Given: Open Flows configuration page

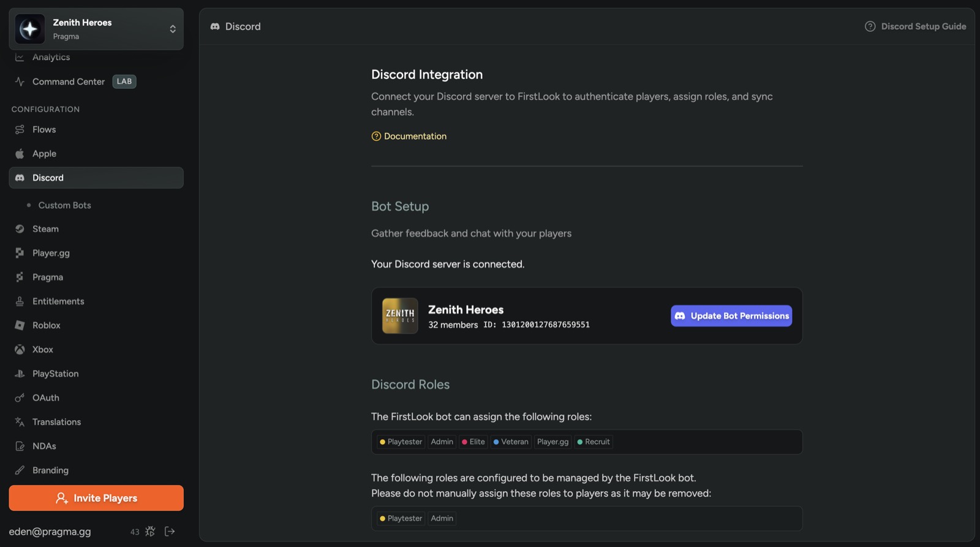Looking at the screenshot, I should [x=44, y=129].
